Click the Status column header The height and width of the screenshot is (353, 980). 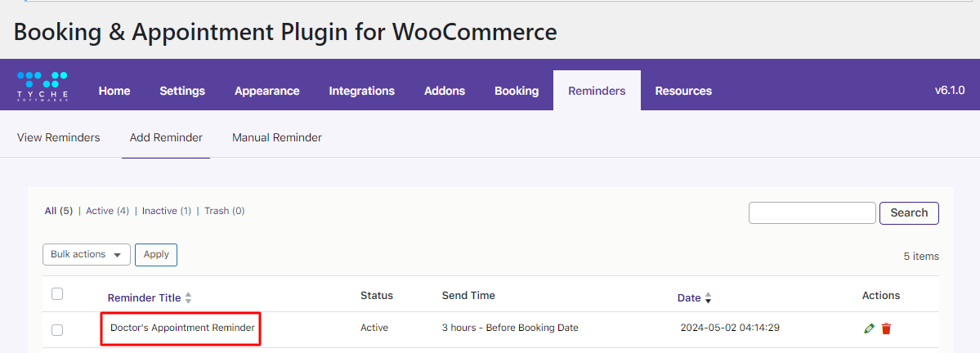pos(377,295)
